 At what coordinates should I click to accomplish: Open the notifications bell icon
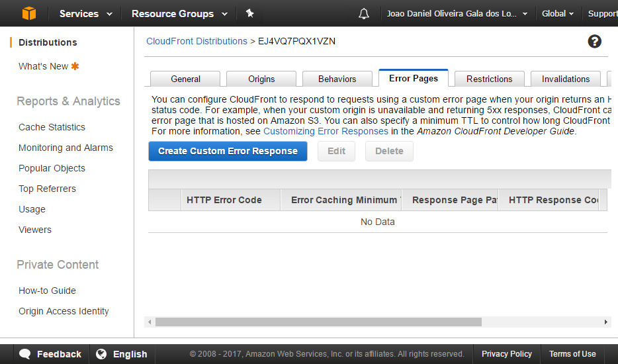[x=364, y=14]
